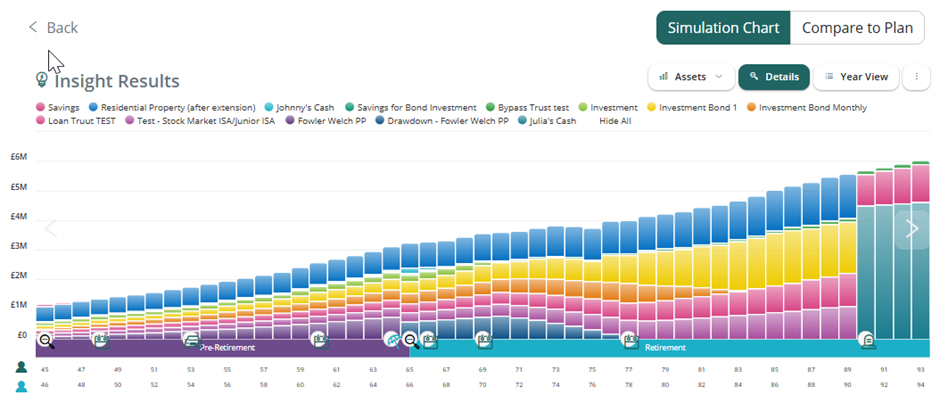Click the magnifier icon at age 45
The image size is (940, 420).
(46, 340)
